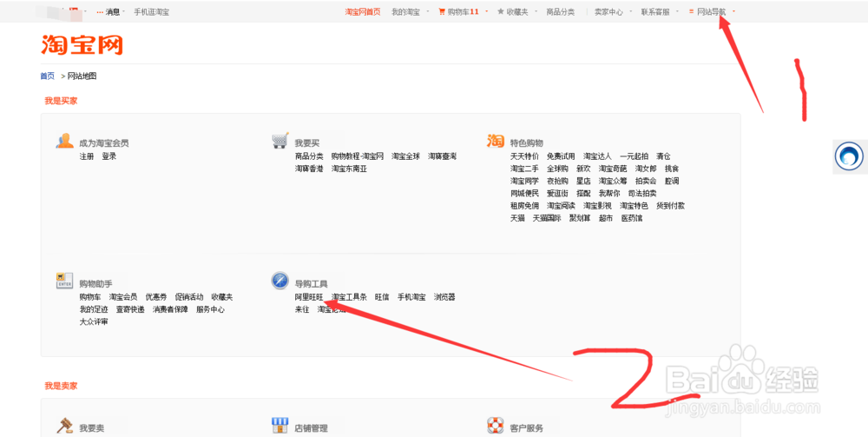Open the 淘宝阅读 link

tap(561, 206)
